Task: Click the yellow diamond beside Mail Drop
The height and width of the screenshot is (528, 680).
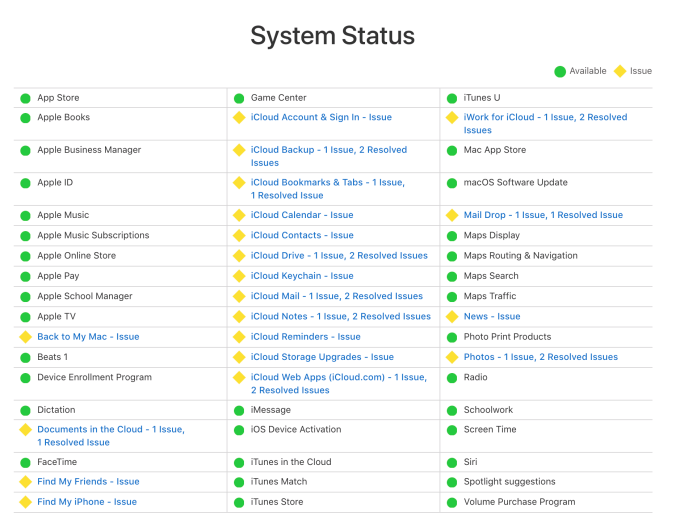Action: (452, 215)
